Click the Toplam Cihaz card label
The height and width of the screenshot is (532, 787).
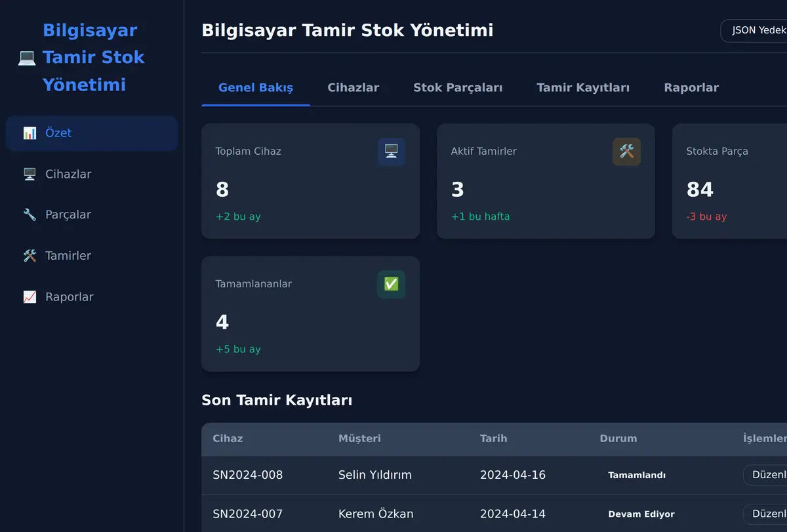point(248,152)
